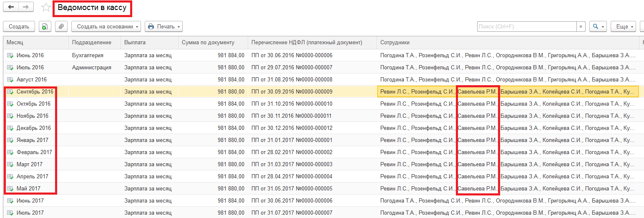
Task: Click Зарплата за месяц in Январь 2017 row
Action: (x=149, y=140)
